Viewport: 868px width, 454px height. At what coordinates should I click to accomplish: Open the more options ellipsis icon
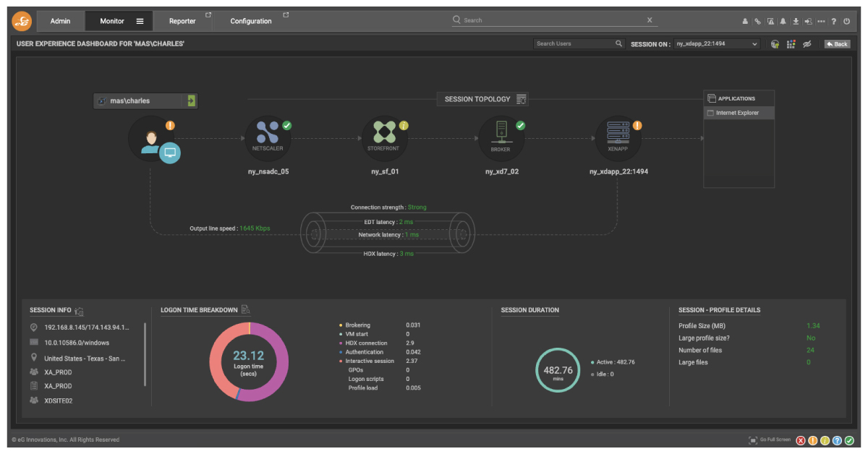(821, 22)
